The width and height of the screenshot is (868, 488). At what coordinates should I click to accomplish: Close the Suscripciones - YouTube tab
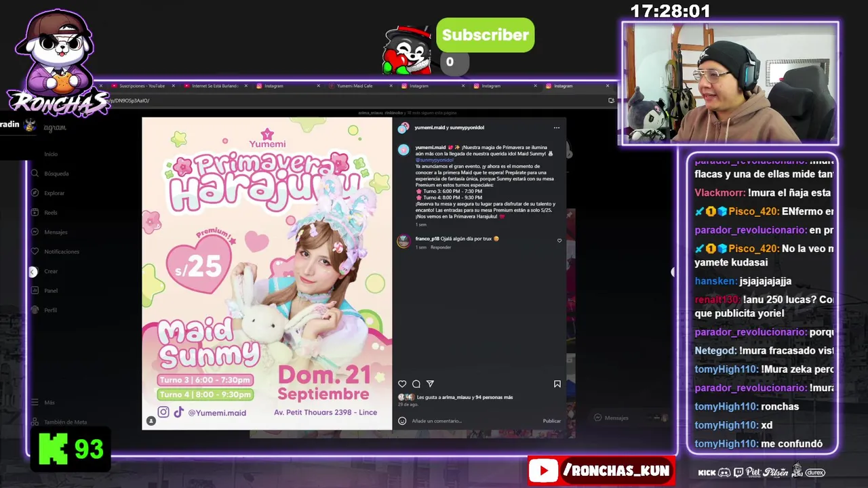click(x=173, y=86)
